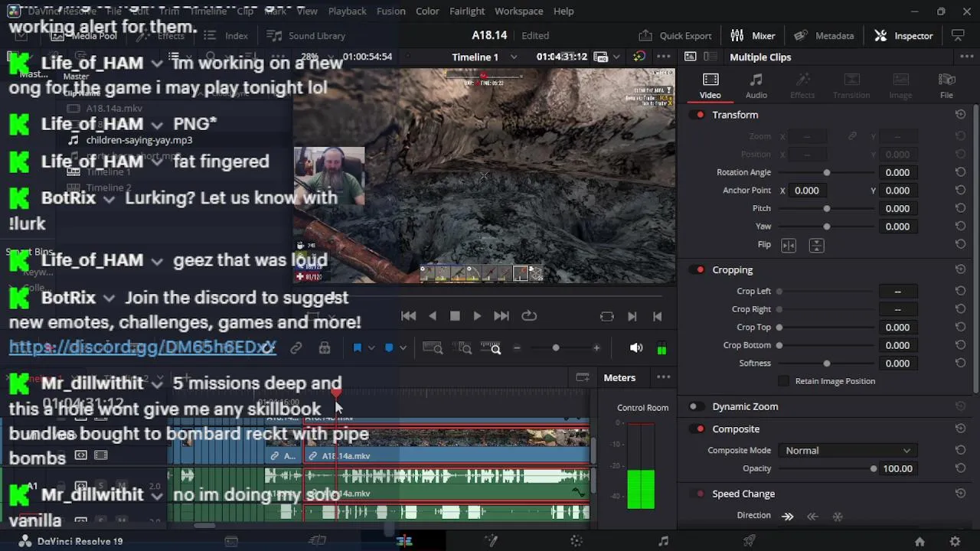Switch to the Audio inspector tab

pos(756,86)
